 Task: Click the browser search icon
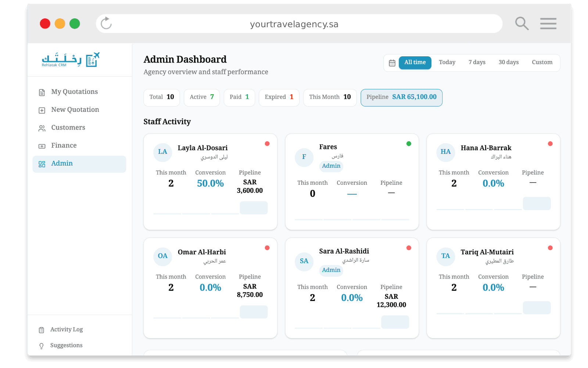point(522,24)
